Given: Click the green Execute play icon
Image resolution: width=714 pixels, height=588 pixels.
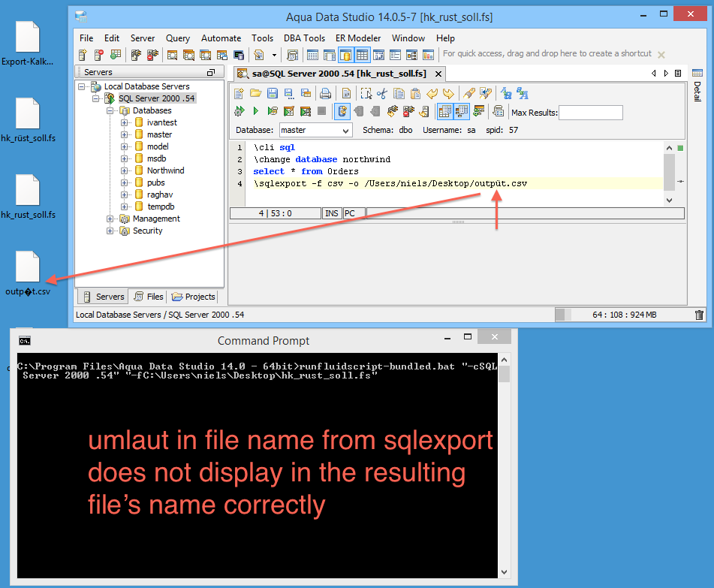Looking at the screenshot, I should (255, 110).
